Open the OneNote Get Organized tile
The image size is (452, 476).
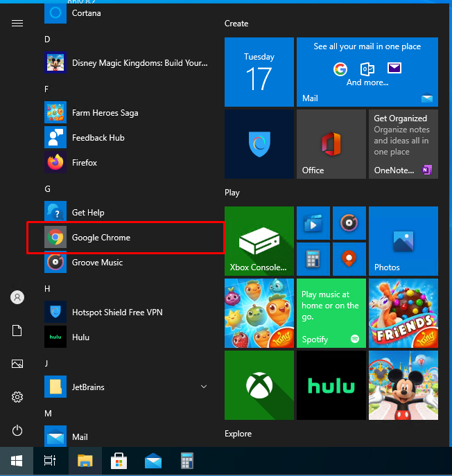(x=403, y=144)
